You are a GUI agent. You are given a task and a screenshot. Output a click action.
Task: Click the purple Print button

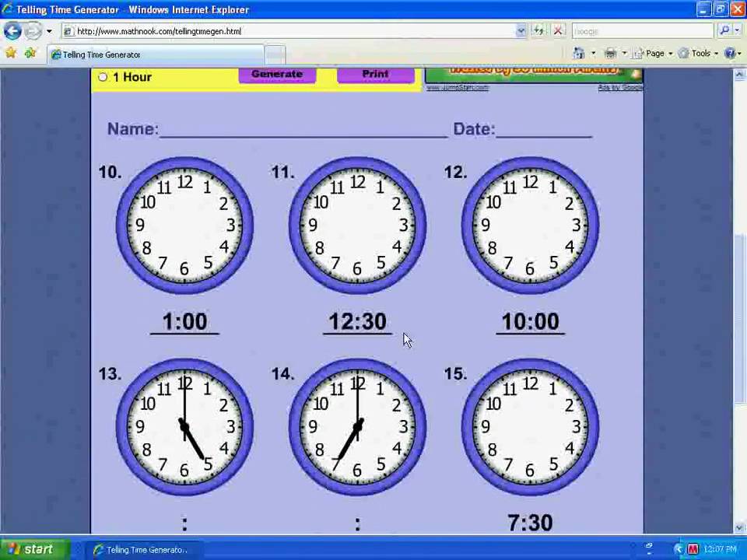[x=375, y=75]
